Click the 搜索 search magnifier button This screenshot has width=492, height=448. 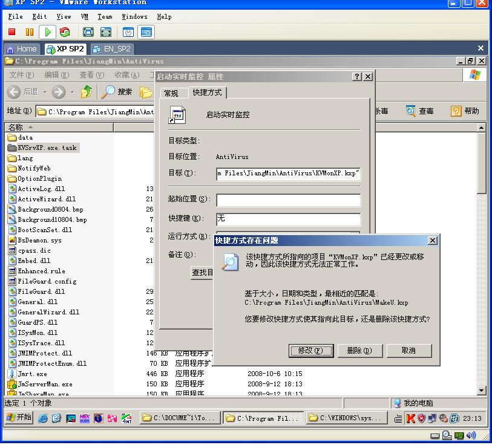tap(116, 92)
